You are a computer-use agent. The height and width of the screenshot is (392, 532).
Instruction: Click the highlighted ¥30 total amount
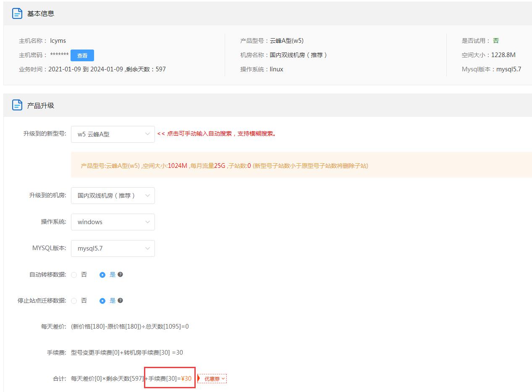186,378
